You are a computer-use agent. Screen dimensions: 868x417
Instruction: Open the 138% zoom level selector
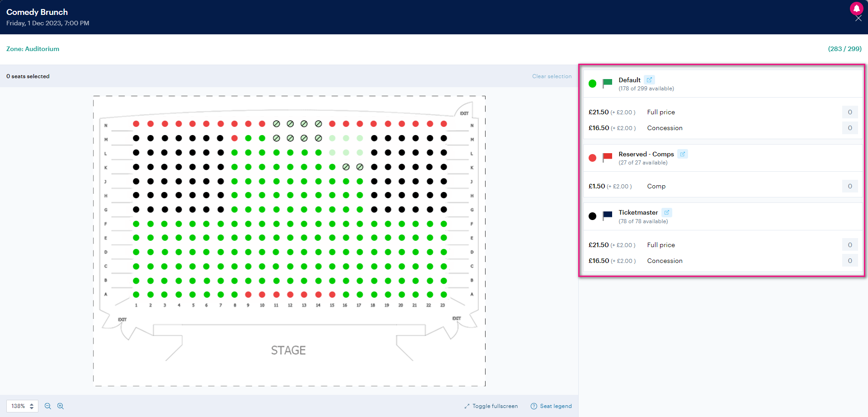22,406
